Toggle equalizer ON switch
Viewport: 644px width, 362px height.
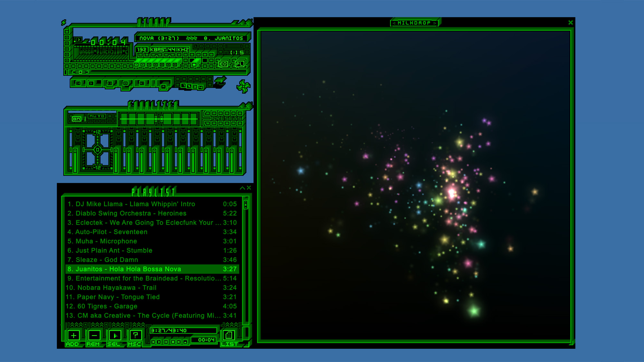[76, 119]
